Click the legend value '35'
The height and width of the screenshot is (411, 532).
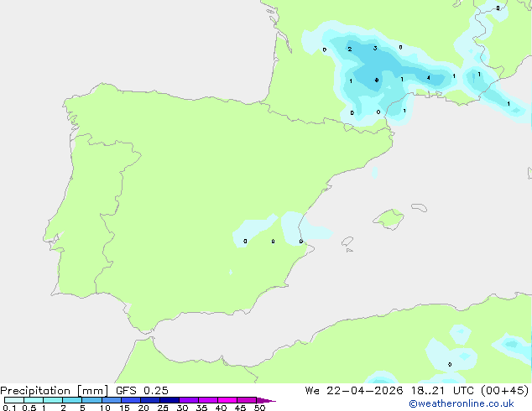pyautogui.click(x=201, y=408)
